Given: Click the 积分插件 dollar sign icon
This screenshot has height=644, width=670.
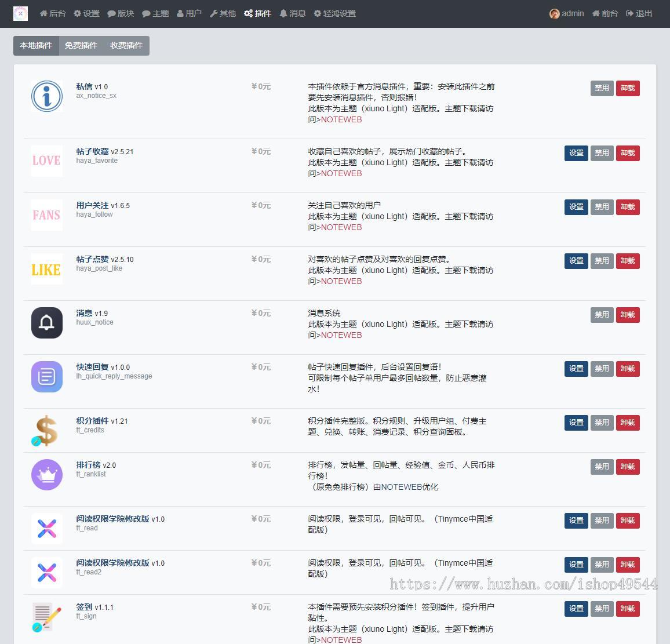Looking at the screenshot, I should click(46, 431).
